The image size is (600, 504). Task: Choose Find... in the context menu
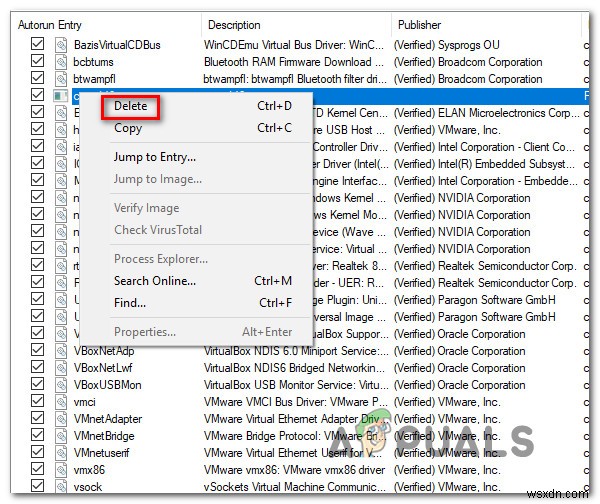(130, 303)
